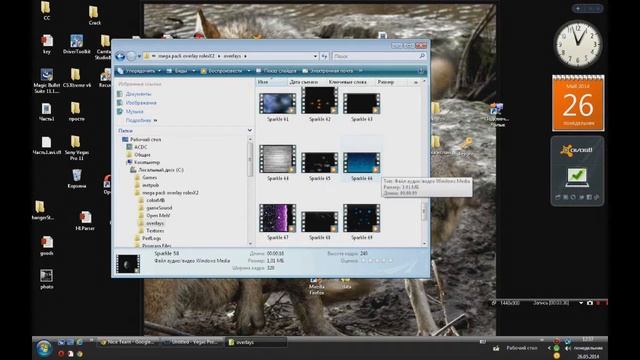Go back with the Explorer back arrow
The width and height of the screenshot is (640, 360).
[x=120, y=56]
